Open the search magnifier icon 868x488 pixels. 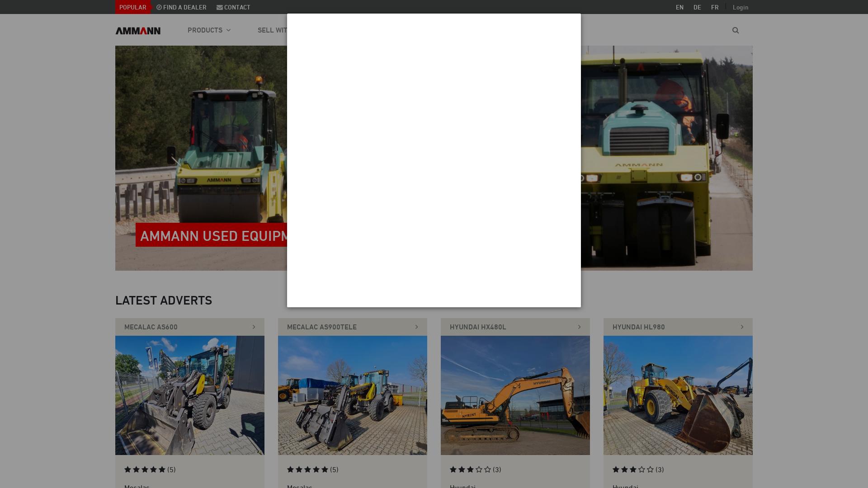(736, 30)
